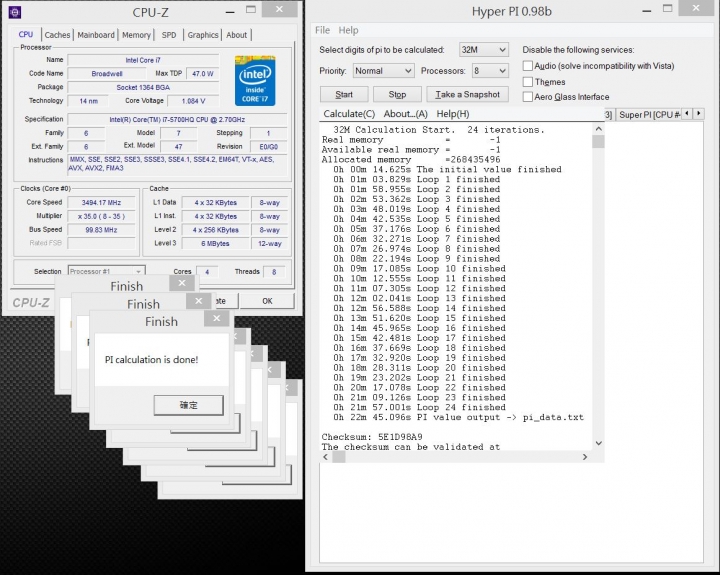Click the Bus Speed value 99.83 MHz
Image resolution: width=720 pixels, height=575 pixels.
tap(101, 230)
